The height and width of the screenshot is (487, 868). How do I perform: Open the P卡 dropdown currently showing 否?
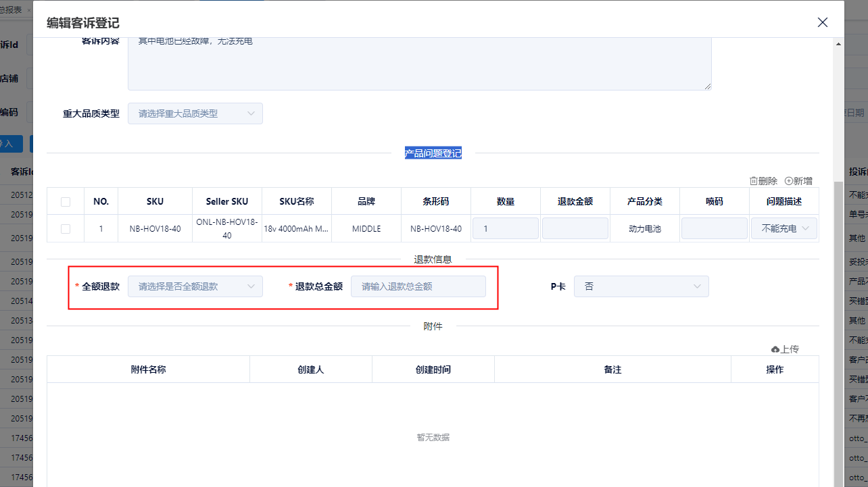(641, 286)
